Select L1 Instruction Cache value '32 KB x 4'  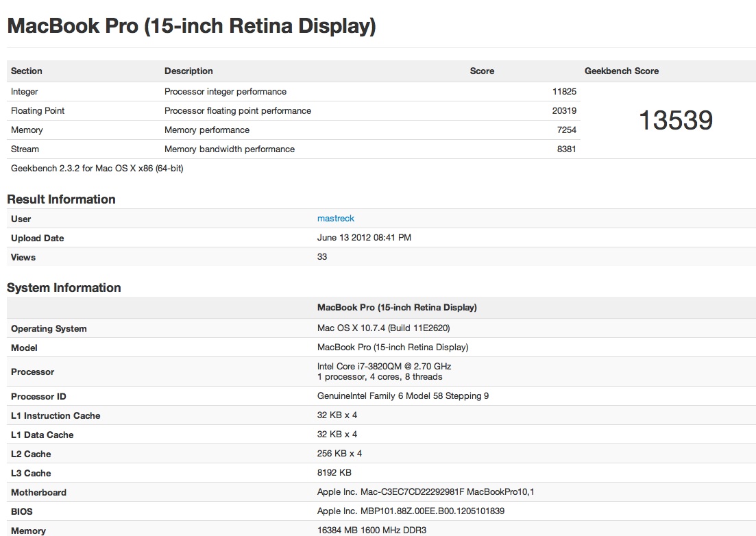tap(337, 415)
